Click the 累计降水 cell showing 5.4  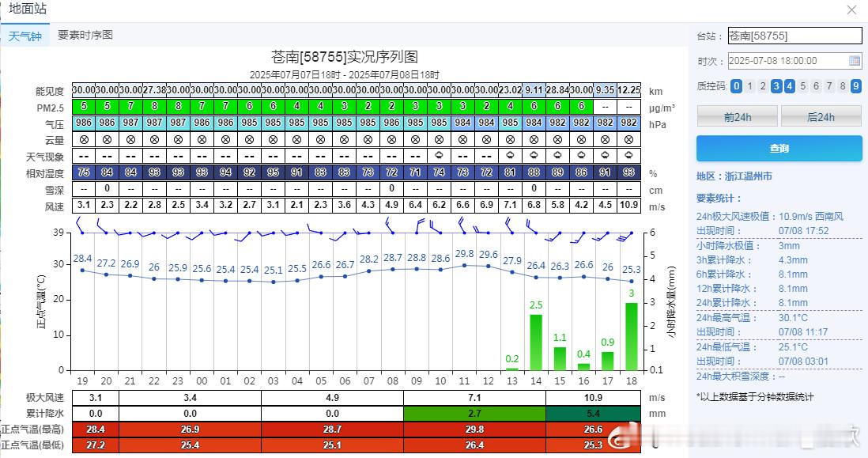click(x=593, y=414)
